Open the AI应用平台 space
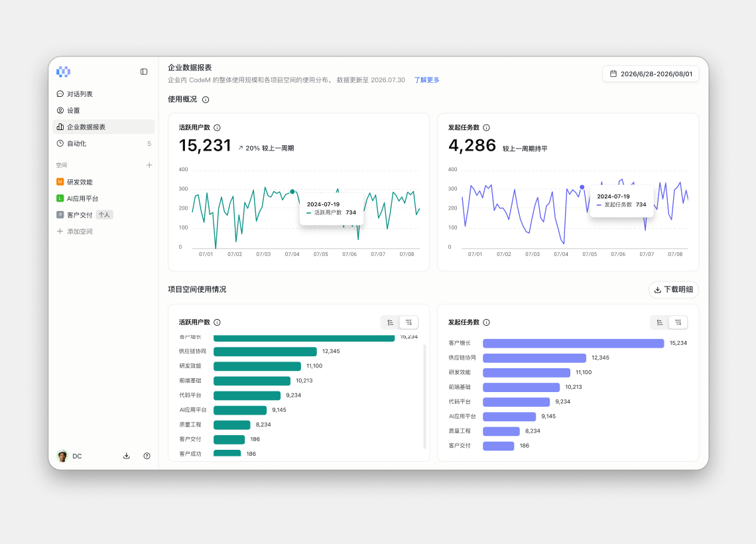 (103, 198)
